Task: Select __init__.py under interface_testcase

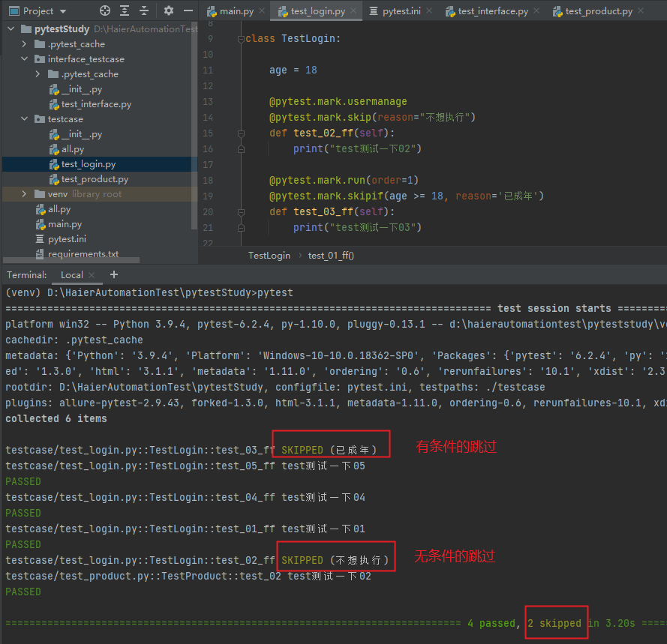Action: pyautogui.click(x=82, y=89)
